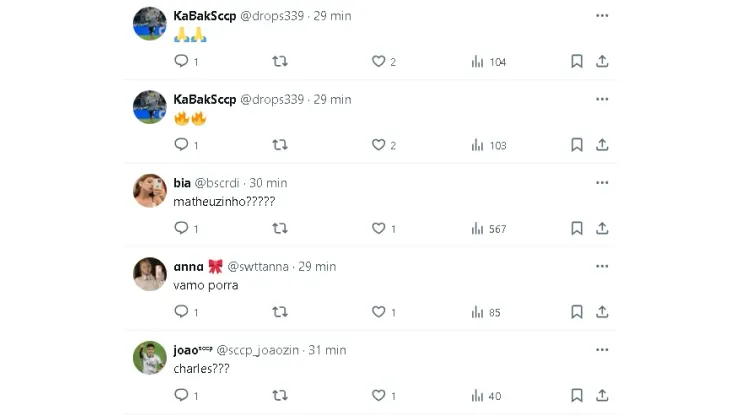Like KaBakSccp's praying hands emoji tweet
The height and width of the screenshot is (416, 740).
click(379, 61)
